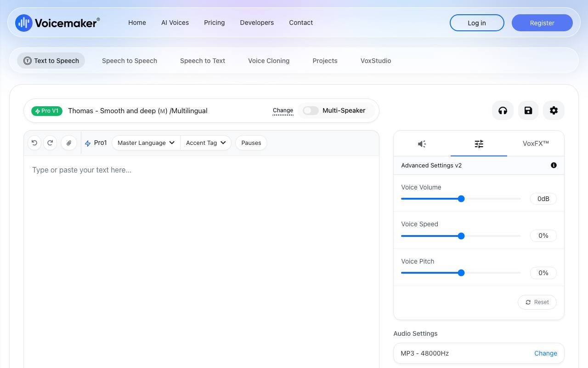588x368 pixels.
Task: Click the Pro V1 green badge
Action: 47,111
